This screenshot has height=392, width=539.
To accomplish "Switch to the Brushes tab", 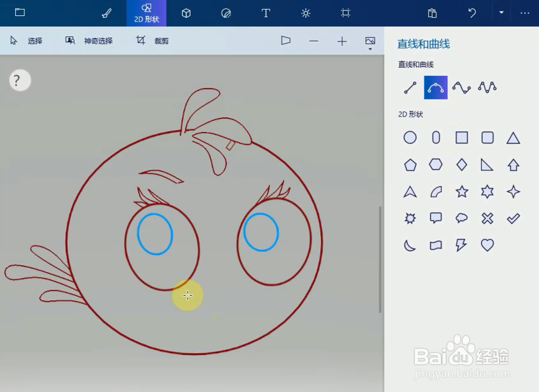I will click(106, 13).
